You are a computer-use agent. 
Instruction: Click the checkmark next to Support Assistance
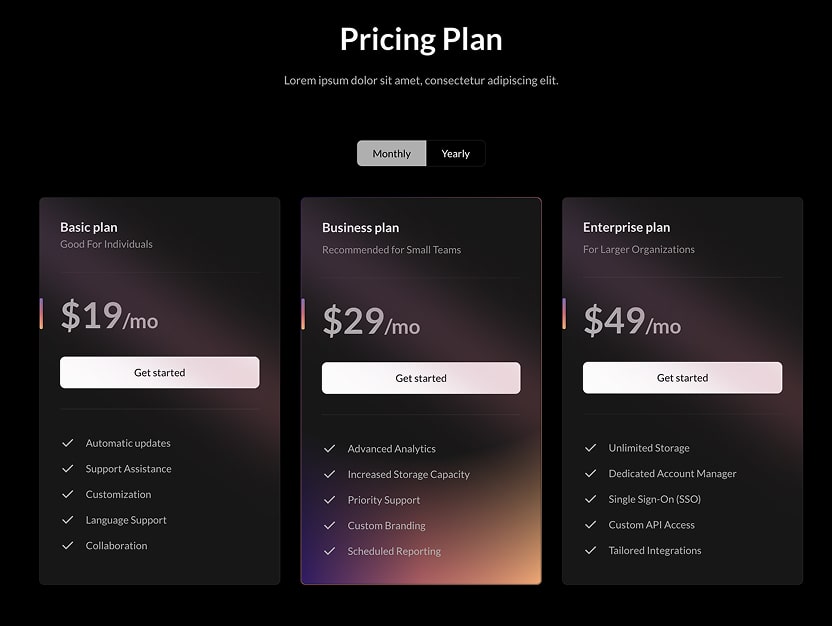pyautogui.click(x=68, y=468)
